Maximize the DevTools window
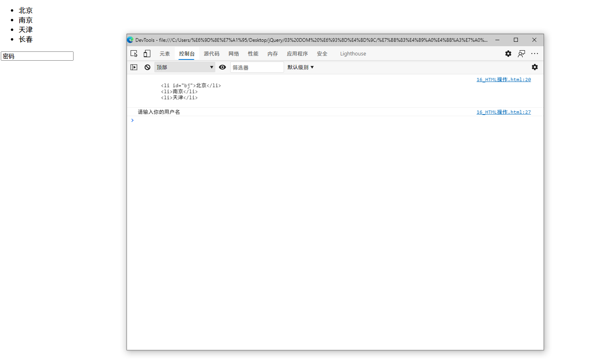 click(x=516, y=40)
